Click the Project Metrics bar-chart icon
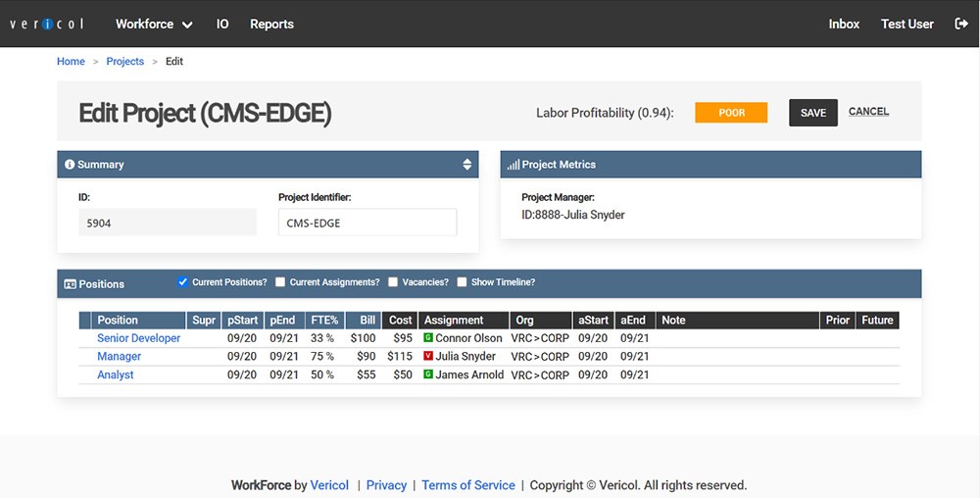Viewport: 980px width, 498px height. tap(514, 165)
